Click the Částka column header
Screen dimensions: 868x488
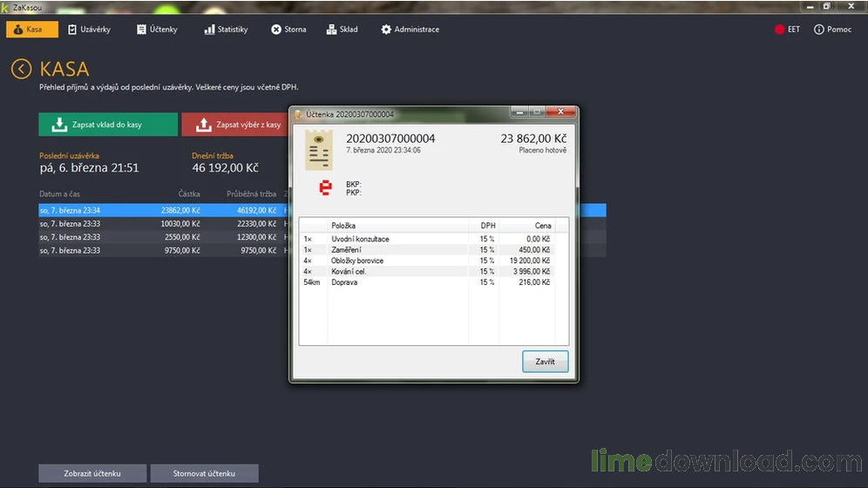pyautogui.click(x=189, y=193)
